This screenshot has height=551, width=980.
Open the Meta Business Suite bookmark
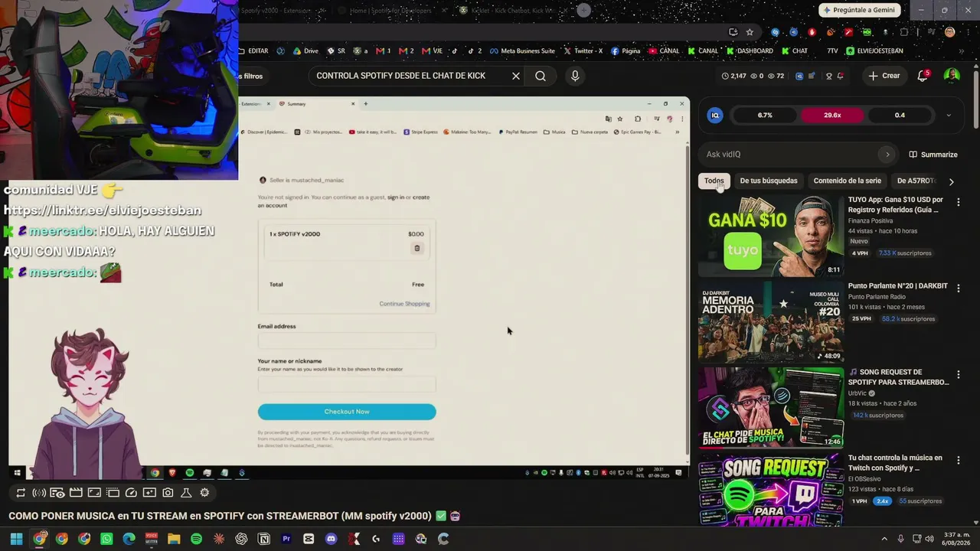522,51
